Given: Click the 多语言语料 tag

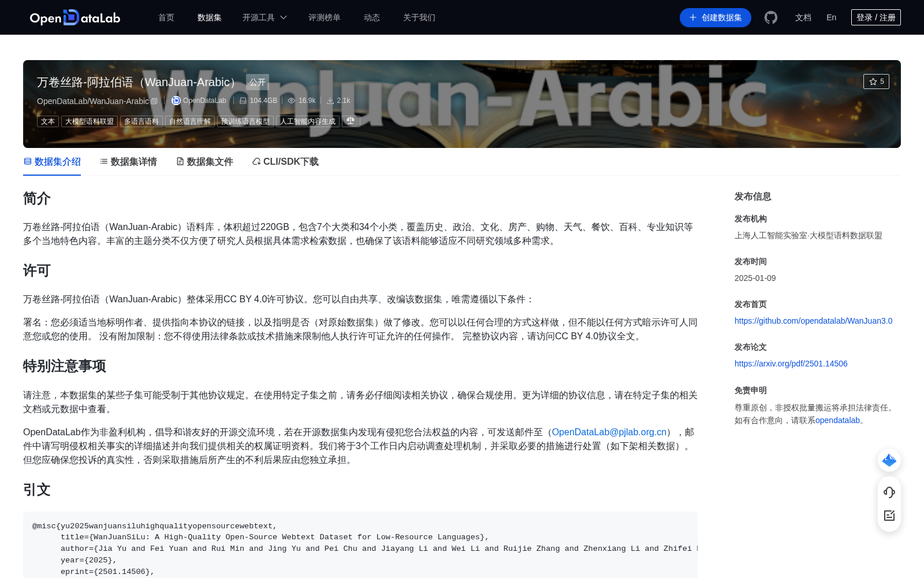Looking at the screenshot, I should [x=141, y=121].
